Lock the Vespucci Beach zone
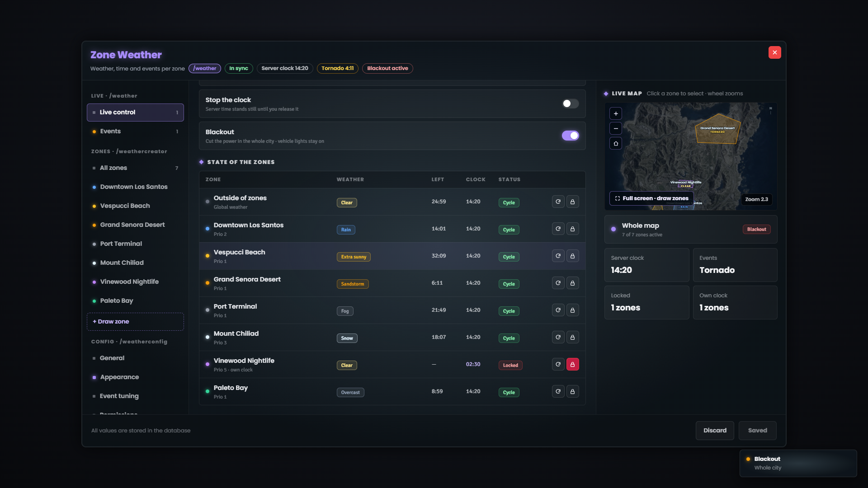The width and height of the screenshot is (868, 488). pyautogui.click(x=573, y=256)
